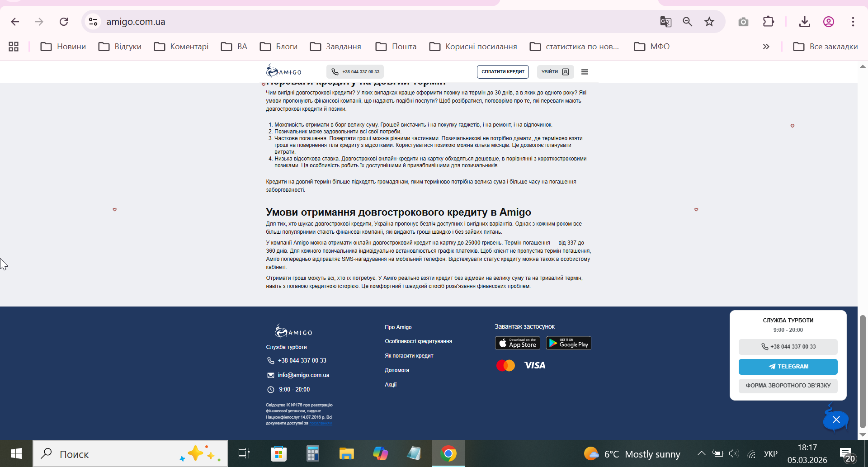Close the support widget with the X
The width and height of the screenshot is (868, 467).
point(836,420)
